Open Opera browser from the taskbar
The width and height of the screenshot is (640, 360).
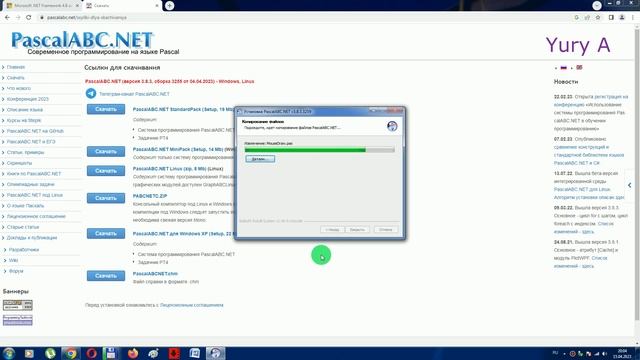91,353
